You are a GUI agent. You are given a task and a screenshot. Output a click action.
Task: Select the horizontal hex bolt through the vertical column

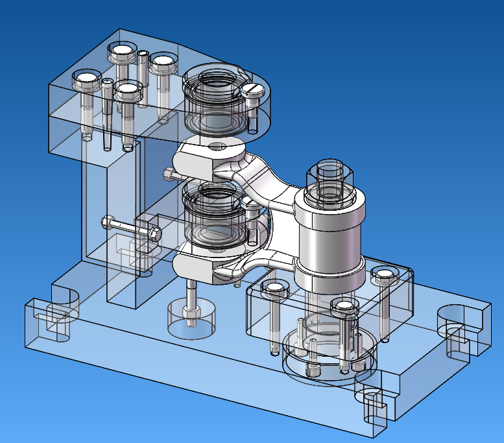click(x=132, y=228)
